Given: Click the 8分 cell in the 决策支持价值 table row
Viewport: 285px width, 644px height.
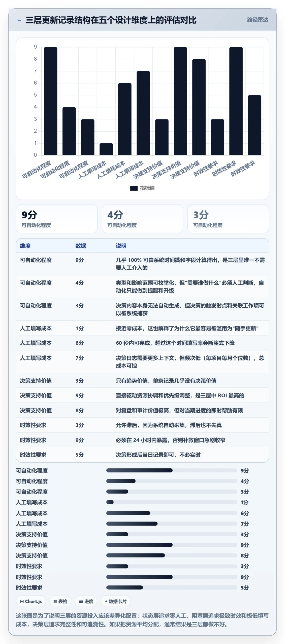Looking at the screenshot, I should point(79,410).
